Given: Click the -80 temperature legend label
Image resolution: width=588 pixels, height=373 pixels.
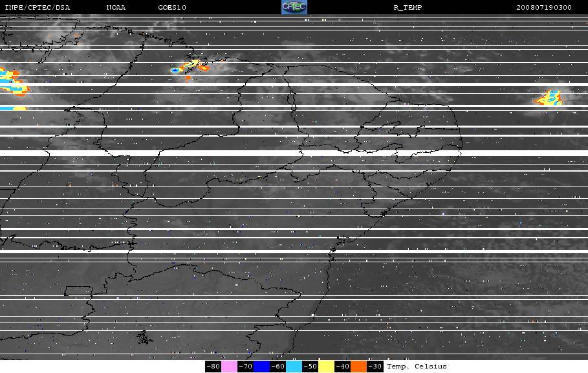Looking at the screenshot, I should 213,367.
